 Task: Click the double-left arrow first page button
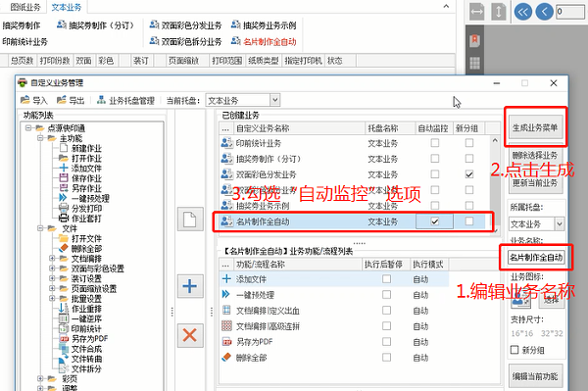point(522,12)
